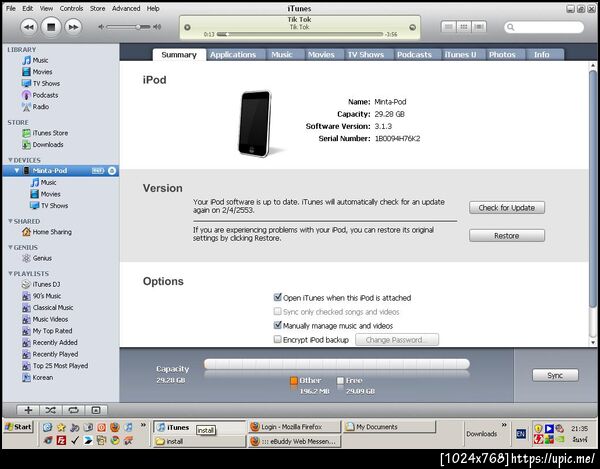Click the previous track rewind button
Screen dimensions: 600x469
29,27
